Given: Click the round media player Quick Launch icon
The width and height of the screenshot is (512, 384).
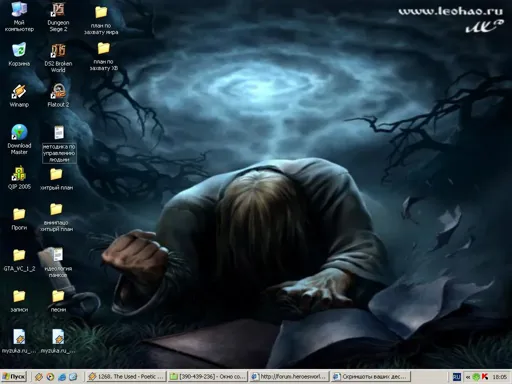Looking at the screenshot, I should click(50, 377).
